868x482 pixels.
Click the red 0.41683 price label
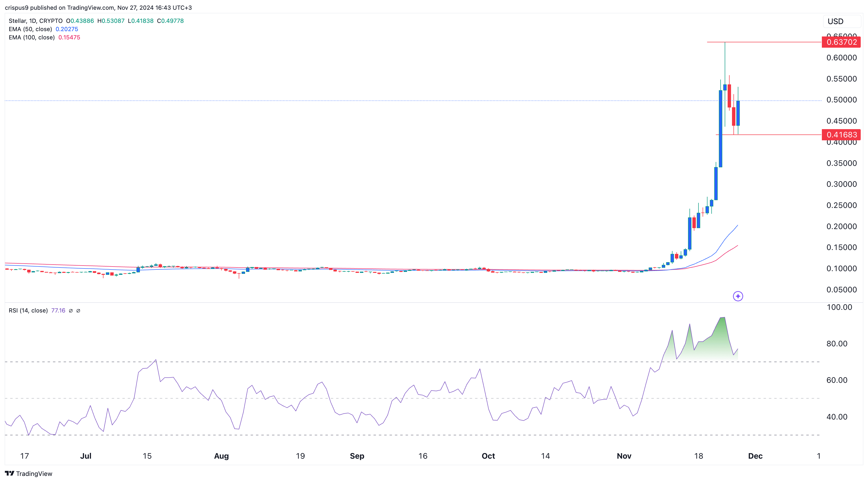tap(841, 135)
